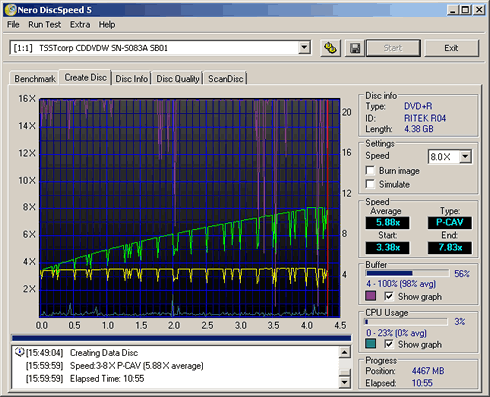Switch to the ScanDisc tab
The image size is (490, 397).
pos(226,79)
